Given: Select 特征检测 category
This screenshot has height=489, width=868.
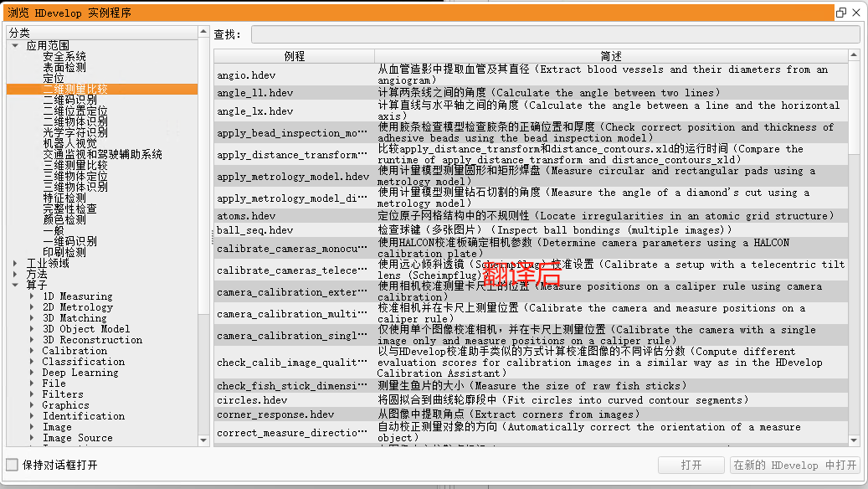Looking at the screenshot, I should [x=64, y=198].
